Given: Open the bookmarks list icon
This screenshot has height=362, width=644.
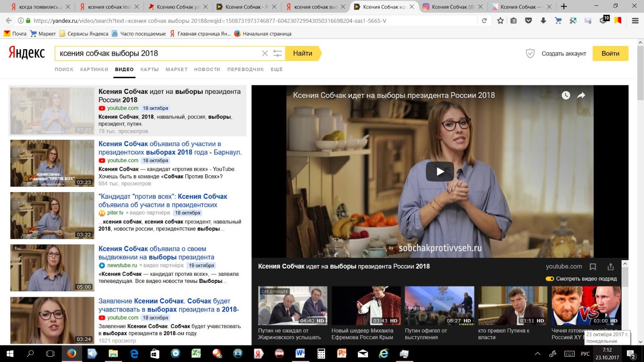Looking at the screenshot, I should point(514,21).
